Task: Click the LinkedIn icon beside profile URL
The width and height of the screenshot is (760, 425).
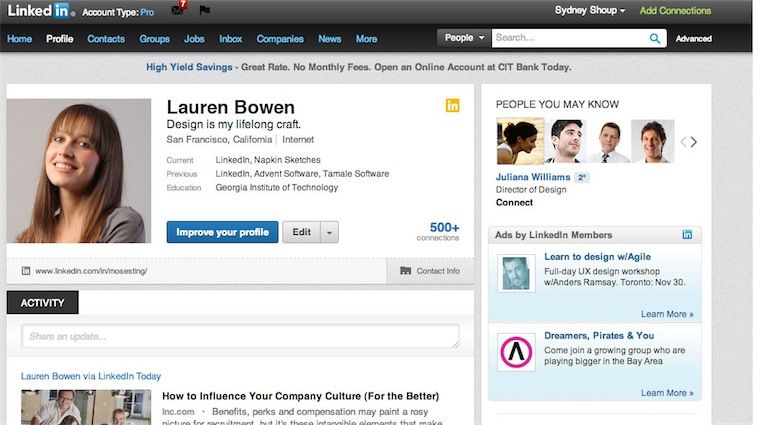Action: point(26,271)
